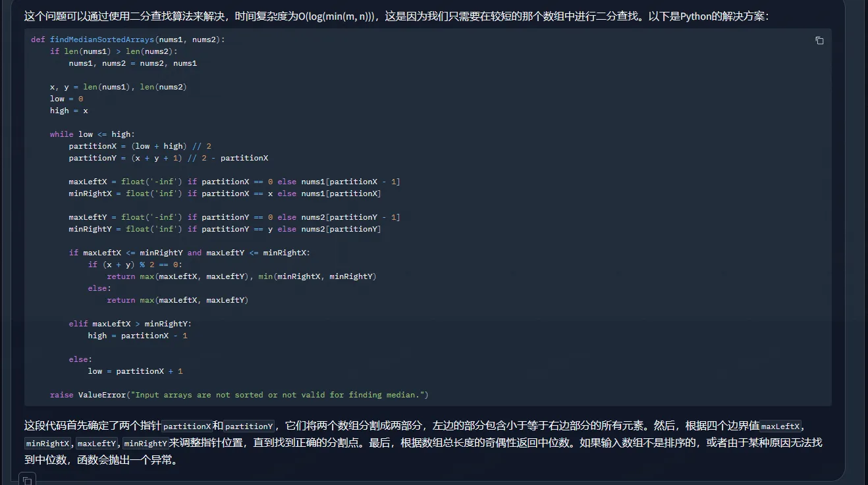868x485 pixels.
Task: Click the copy icon below the explanation
Action: pyautogui.click(x=27, y=480)
